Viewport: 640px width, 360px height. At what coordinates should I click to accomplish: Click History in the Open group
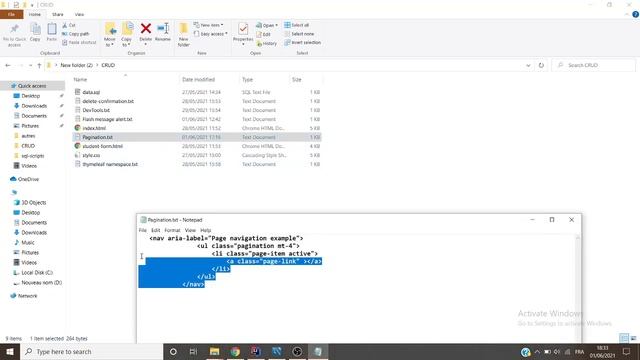coord(267,43)
